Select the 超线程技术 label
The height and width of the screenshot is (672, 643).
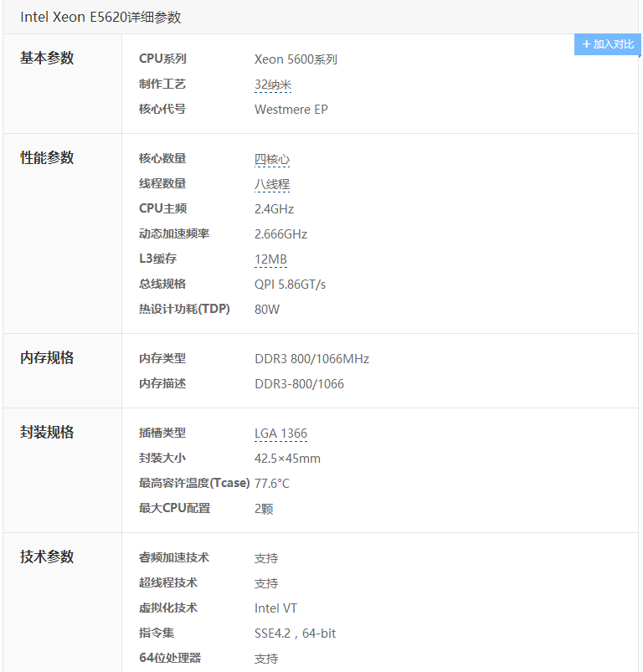tap(168, 582)
